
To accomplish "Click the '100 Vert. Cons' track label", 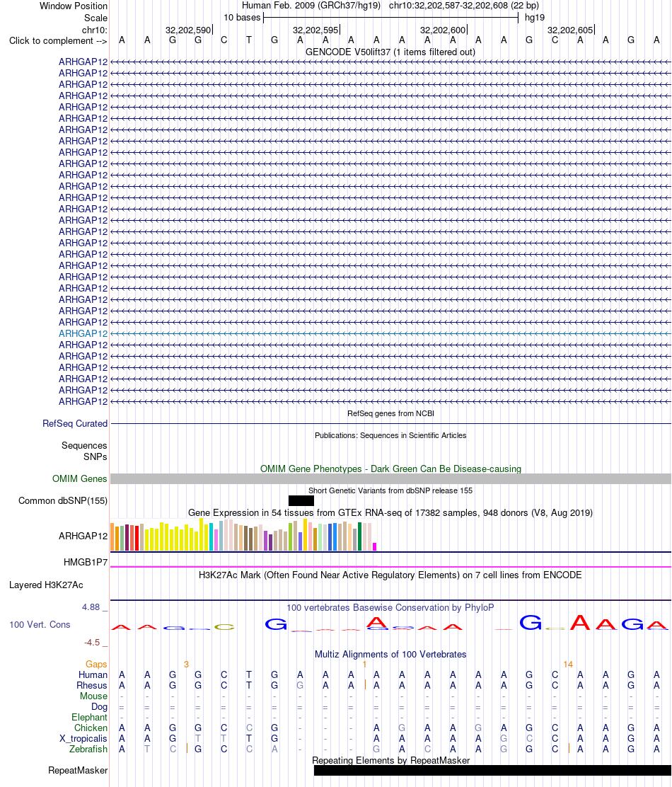I will coord(40,625).
